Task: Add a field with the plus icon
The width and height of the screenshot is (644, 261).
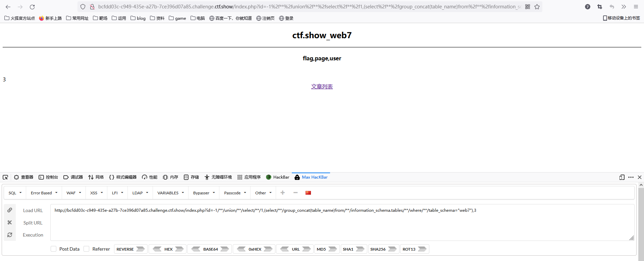Action: [x=283, y=193]
